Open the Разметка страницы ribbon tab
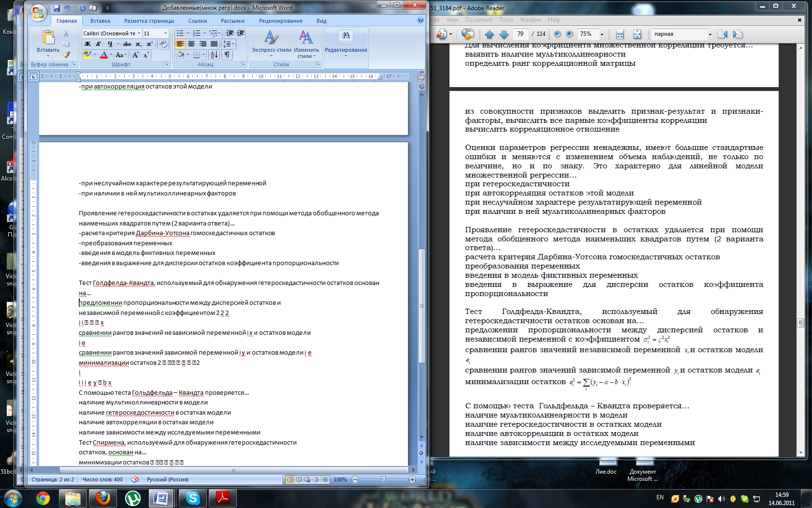Image resolution: width=812 pixels, height=508 pixels. point(149,21)
